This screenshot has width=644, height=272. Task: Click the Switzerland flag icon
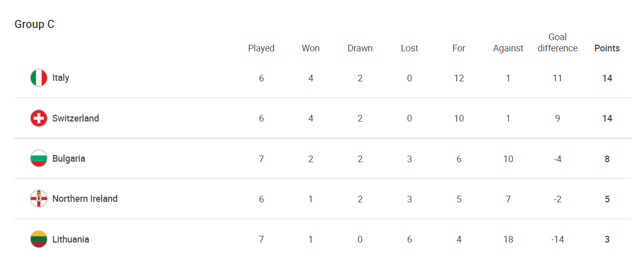coord(39,118)
